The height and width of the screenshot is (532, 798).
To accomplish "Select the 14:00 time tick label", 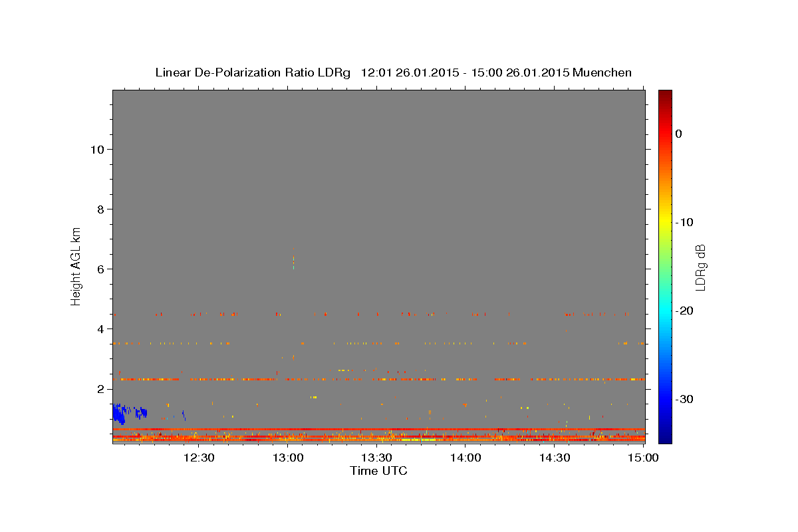I will (465, 458).
